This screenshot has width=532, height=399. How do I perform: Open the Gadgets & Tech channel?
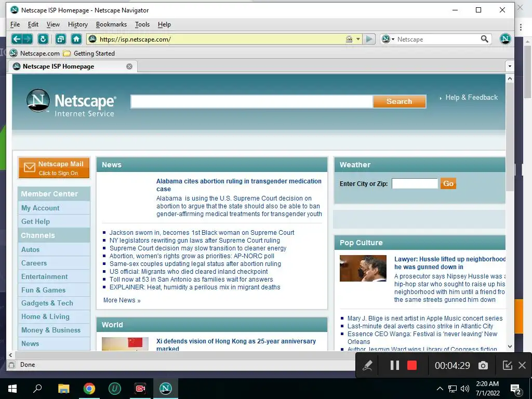coord(47,303)
